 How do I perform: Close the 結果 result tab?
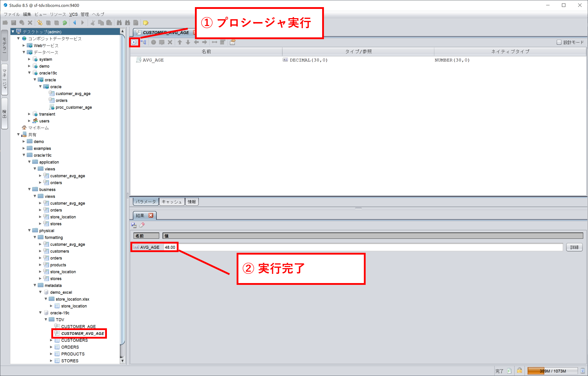pyautogui.click(x=151, y=215)
